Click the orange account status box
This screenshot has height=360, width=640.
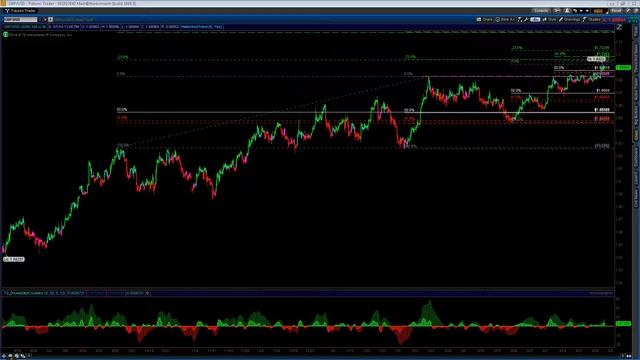(598, 11)
